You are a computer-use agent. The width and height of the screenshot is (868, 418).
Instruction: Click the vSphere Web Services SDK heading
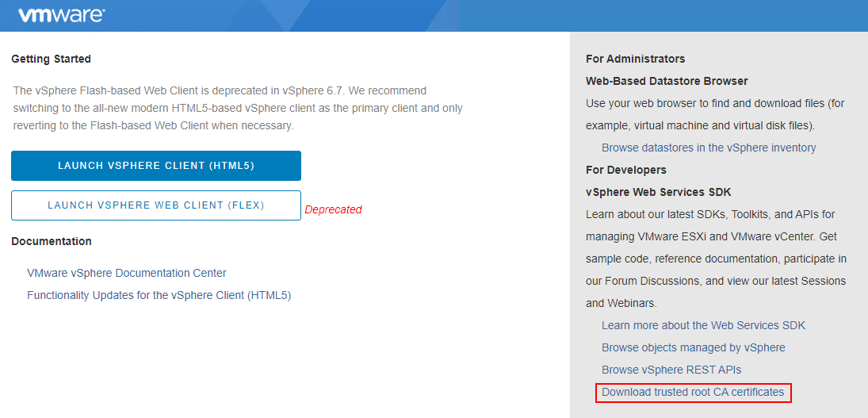coord(659,192)
